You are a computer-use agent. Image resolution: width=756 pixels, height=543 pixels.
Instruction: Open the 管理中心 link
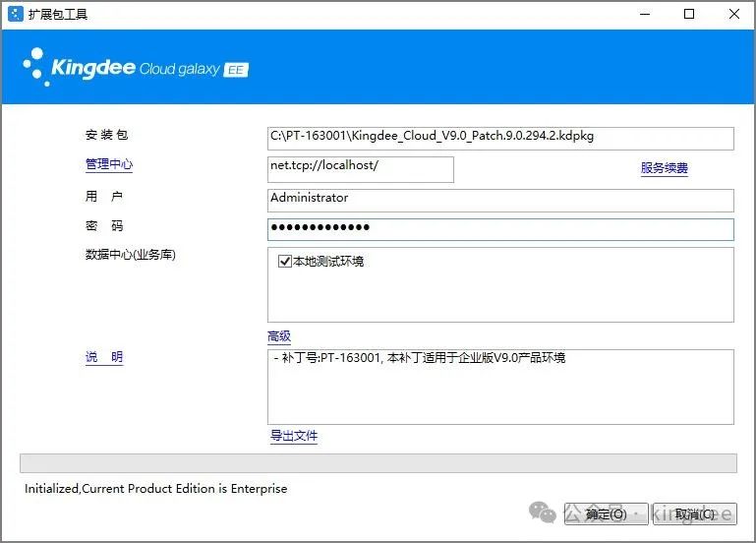point(108,165)
